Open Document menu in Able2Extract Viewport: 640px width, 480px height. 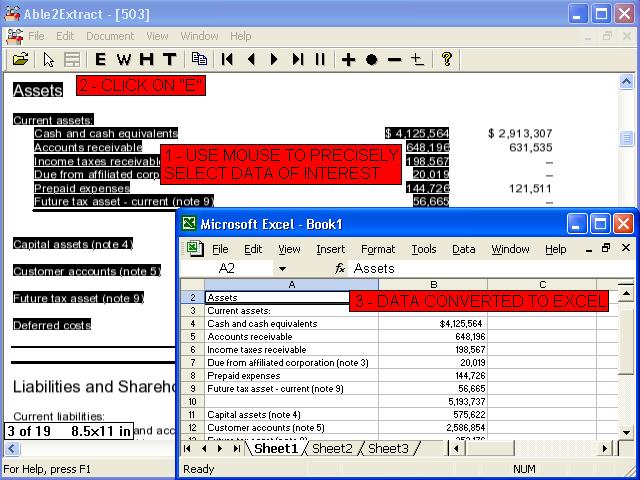(x=110, y=36)
